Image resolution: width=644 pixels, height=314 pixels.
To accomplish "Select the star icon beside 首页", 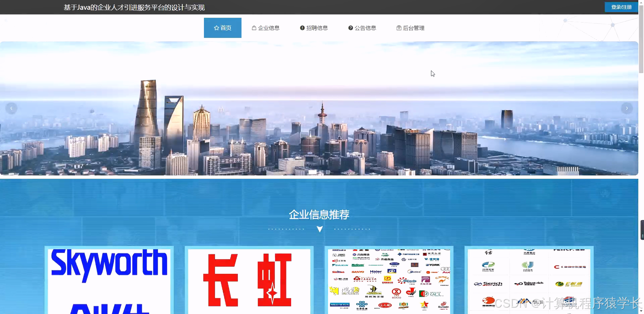I will pyautogui.click(x=216, y=28).
